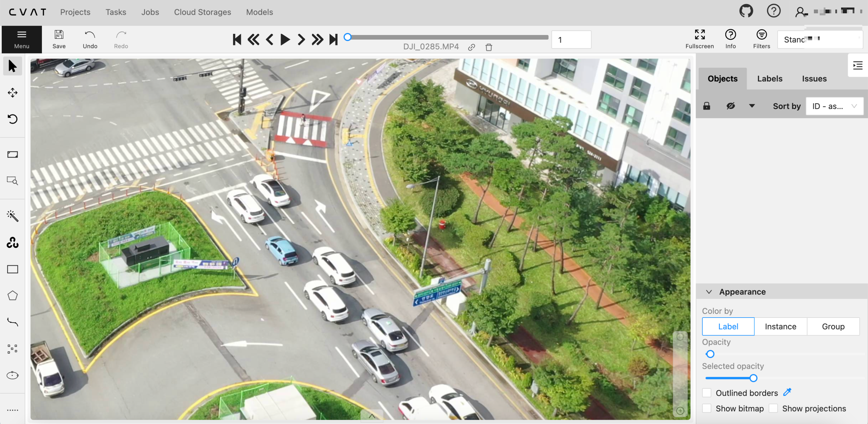Select the draw polygon tool
This screenshot has height=424, width=868.
12,295
